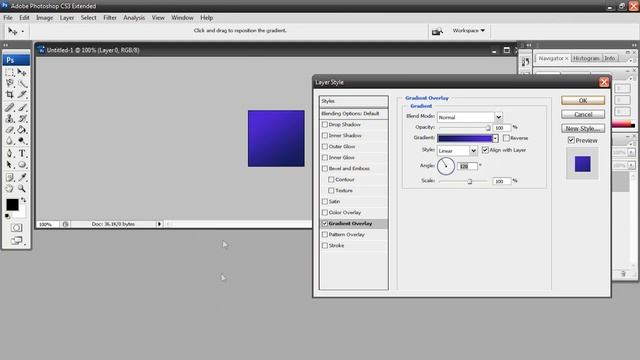This screenshot has height=360, width=640.
Task: Select the Magic Wand tool
Action: point(22,83)
